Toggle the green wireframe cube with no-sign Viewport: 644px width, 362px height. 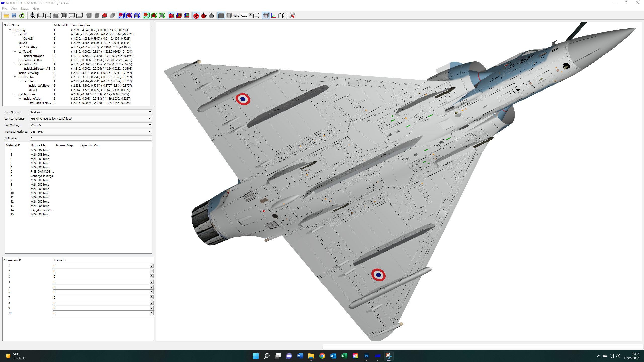click(146, 16)
